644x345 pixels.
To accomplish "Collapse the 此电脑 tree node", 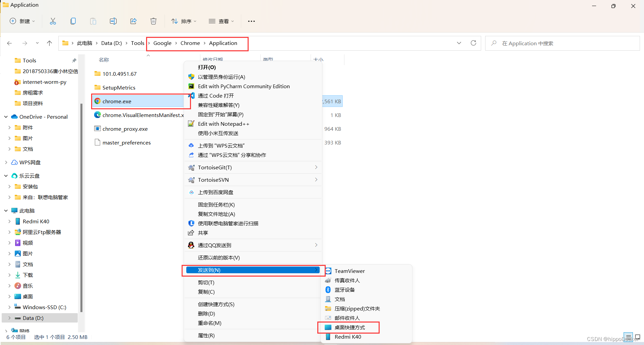I will pyautogui.click(x=6, y=211).
